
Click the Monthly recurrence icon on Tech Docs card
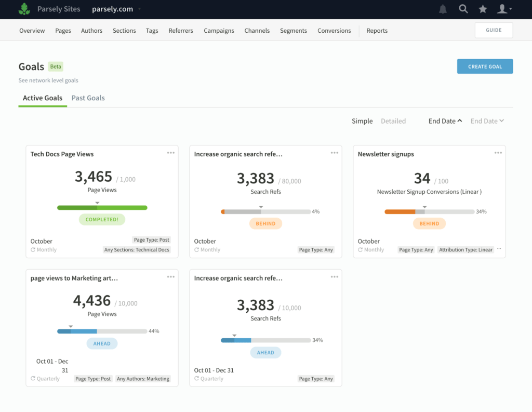click(x=33, y=250)
